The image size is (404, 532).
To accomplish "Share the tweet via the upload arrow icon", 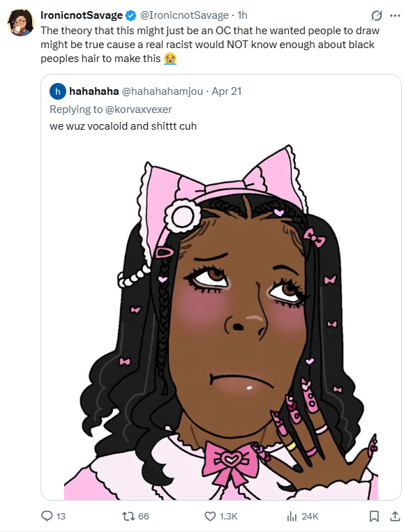I will pyautogui.click(x=395, y=516).
